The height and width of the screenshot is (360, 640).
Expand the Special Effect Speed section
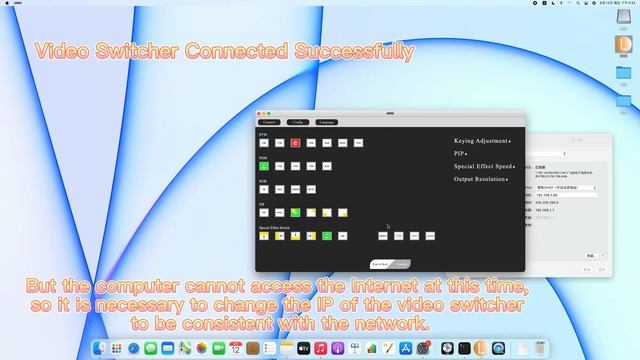484,167
